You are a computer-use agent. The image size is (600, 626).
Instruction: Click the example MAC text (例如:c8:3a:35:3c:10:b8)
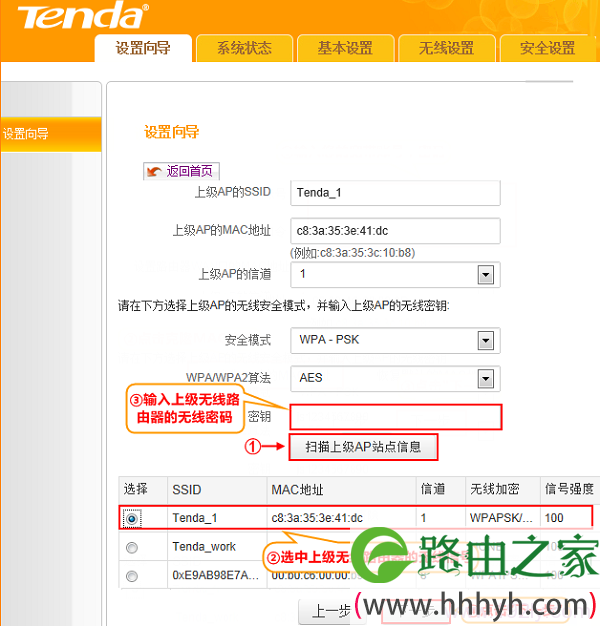tap(352, 253)
